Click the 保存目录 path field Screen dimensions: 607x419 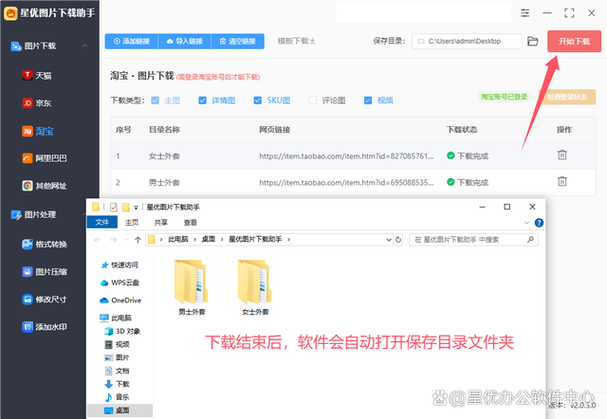click(x=467, y=41)
